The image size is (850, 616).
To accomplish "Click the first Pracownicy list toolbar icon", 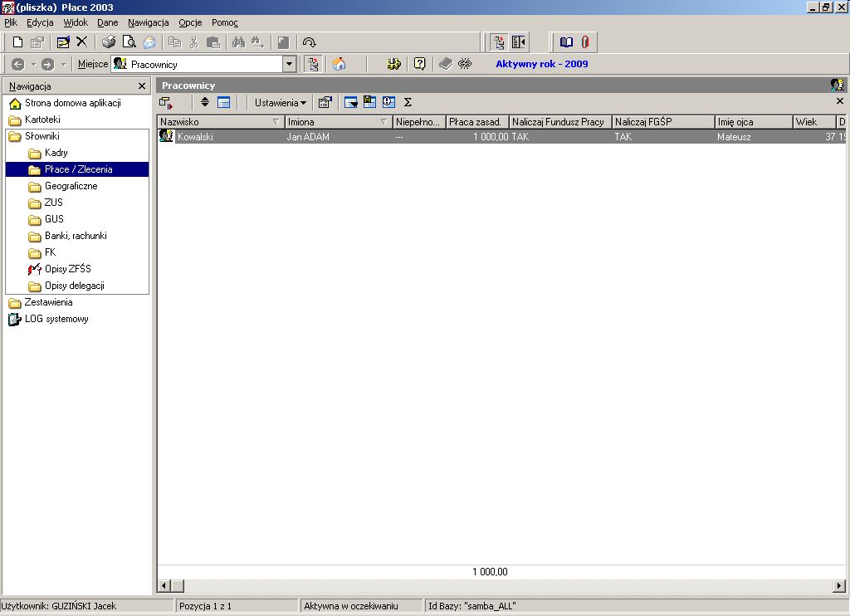I will [x=166, y=102].
